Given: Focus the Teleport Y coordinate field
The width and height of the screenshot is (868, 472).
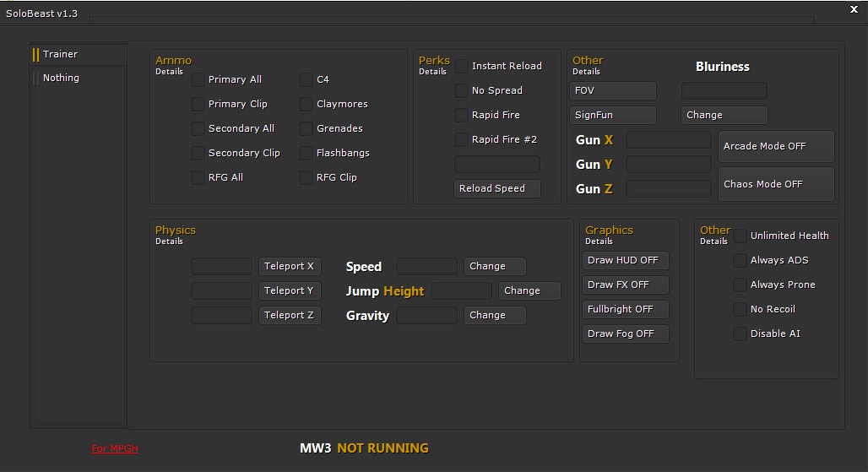Looking at the screenshot, I should click(x=221, y=290).
